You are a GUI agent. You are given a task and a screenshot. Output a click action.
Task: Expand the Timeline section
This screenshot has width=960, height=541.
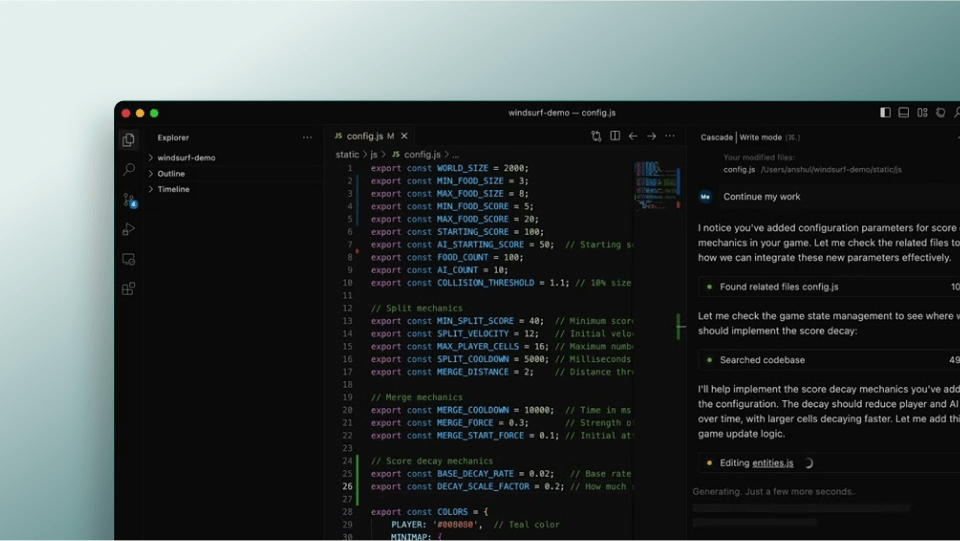point(173,189)
